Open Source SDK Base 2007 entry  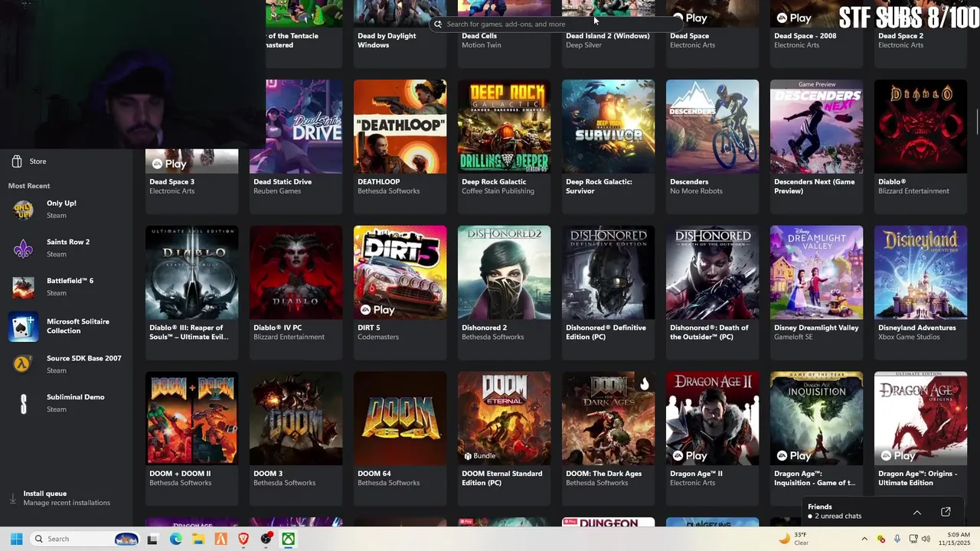tap(66, 364)
